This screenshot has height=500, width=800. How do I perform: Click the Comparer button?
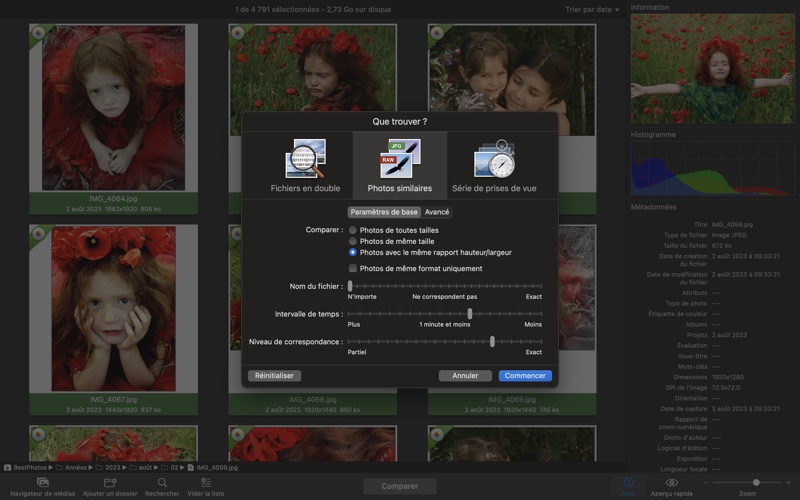pos(399,486)
